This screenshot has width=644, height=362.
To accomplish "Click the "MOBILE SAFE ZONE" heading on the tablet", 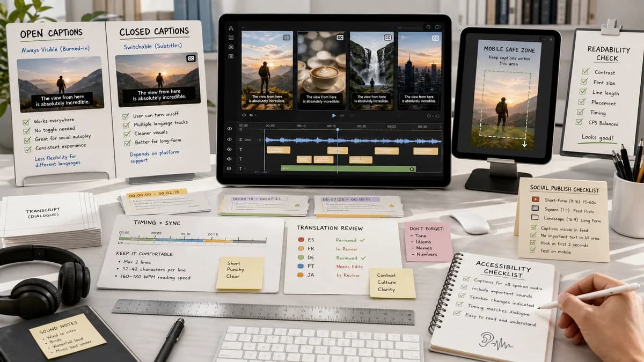I will click(x=508, y=49).
